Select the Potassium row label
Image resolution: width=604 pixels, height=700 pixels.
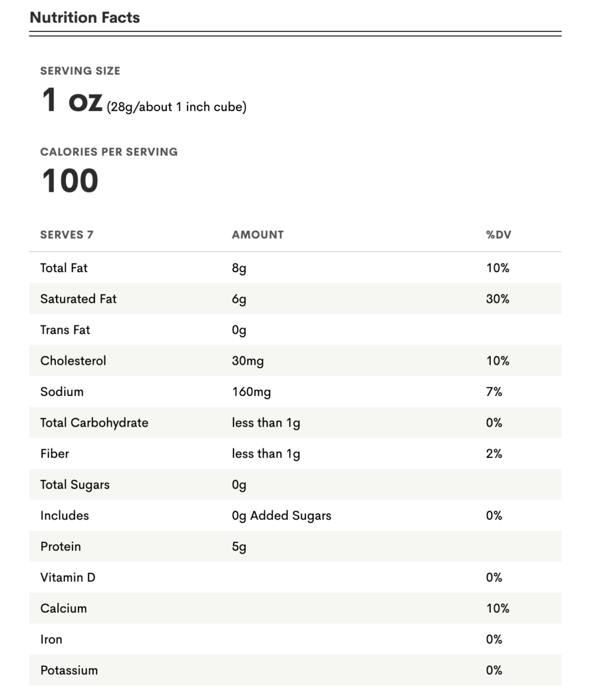click(69, 670)
